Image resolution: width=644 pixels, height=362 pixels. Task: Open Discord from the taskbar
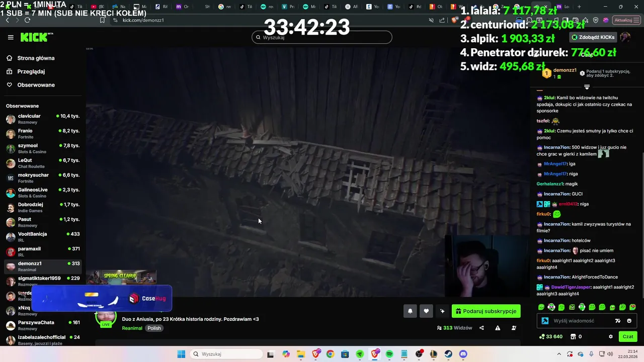[463, 354]
